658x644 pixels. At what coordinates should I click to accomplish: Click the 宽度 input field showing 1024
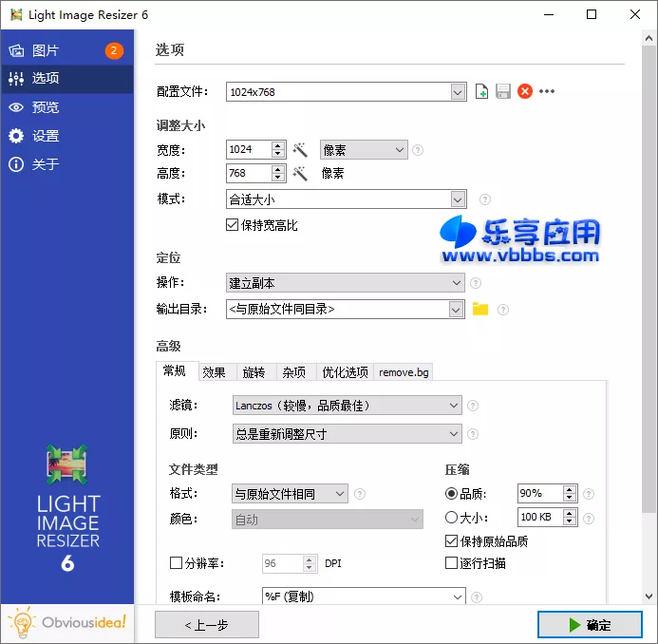[x=250, y=149]
